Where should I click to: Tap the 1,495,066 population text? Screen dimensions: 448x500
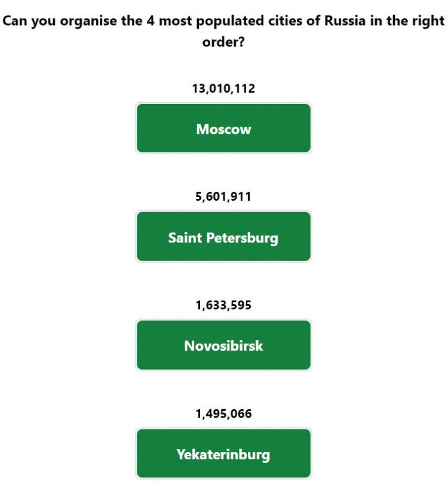click(x=223, y=413)
